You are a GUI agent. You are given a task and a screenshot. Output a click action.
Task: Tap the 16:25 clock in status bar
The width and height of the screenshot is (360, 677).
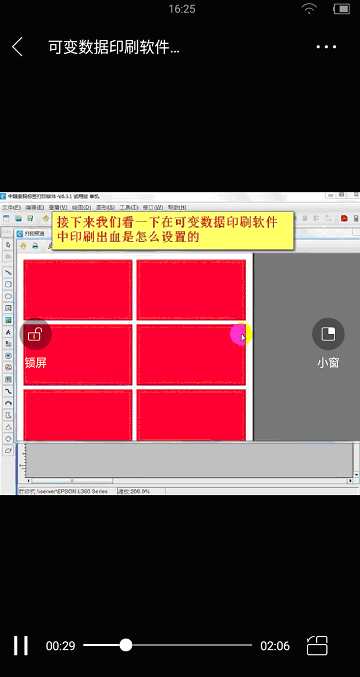click(x=182, y=9)
